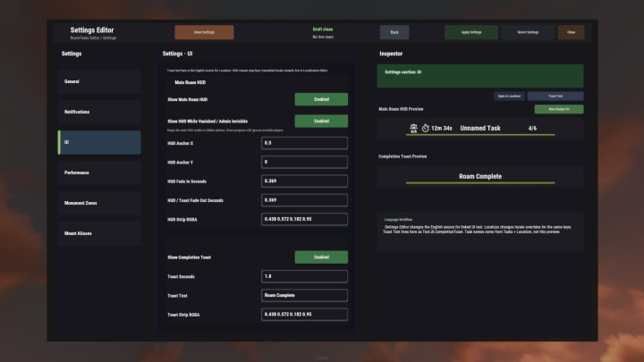Click the Close button in header
Screen dimensions: 644x362
pyautogui.click(x=571, y=32)
